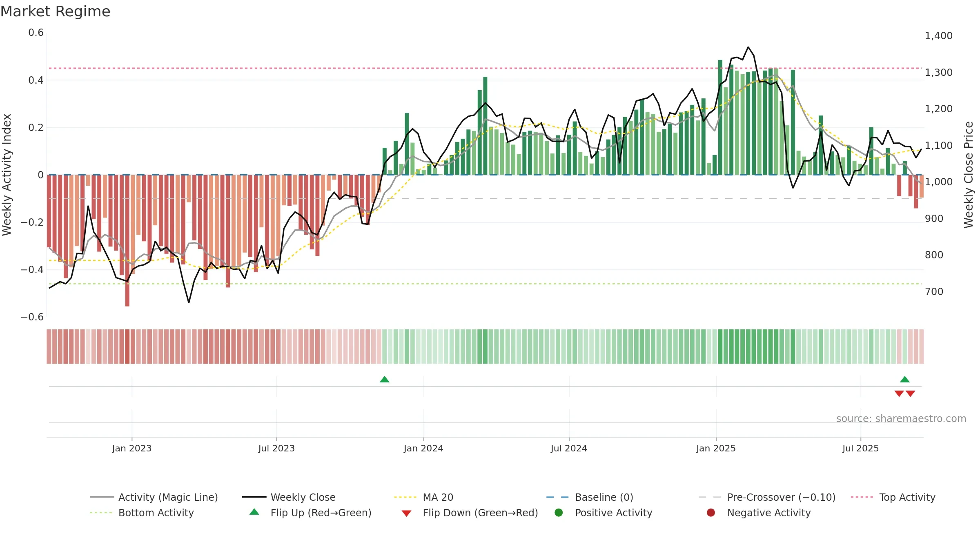Toggle Flip Up (Red→Green) legend entry
The image size is (980, 551).
[x=310, y=513]
